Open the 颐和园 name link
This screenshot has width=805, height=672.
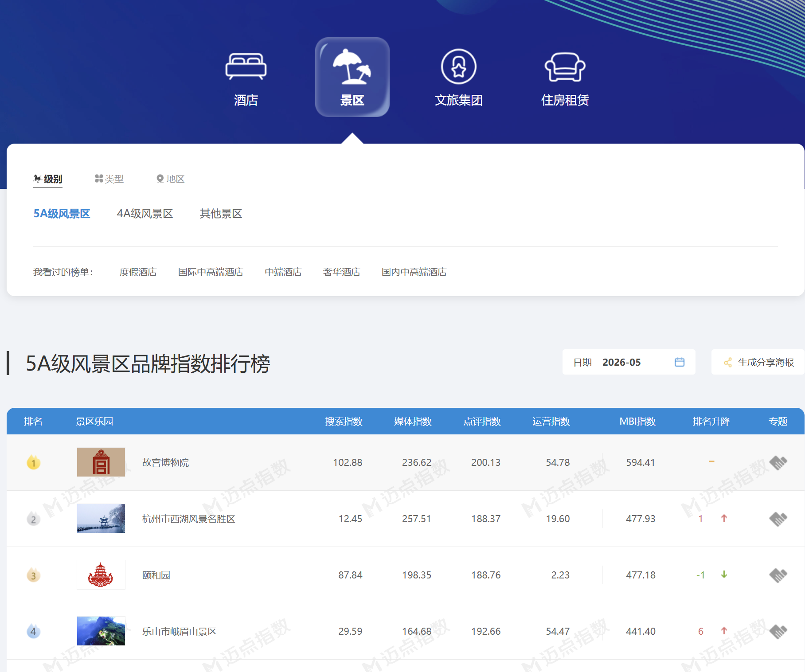coord(156,575)
